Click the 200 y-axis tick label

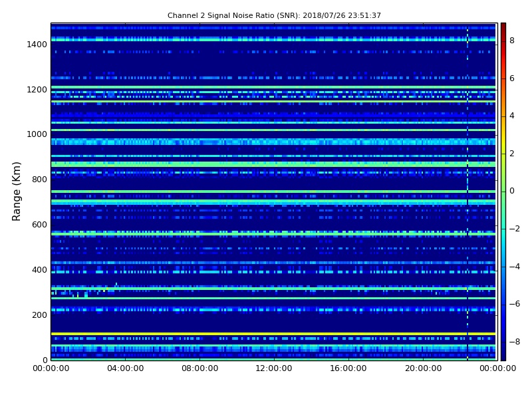coord(39,315)
